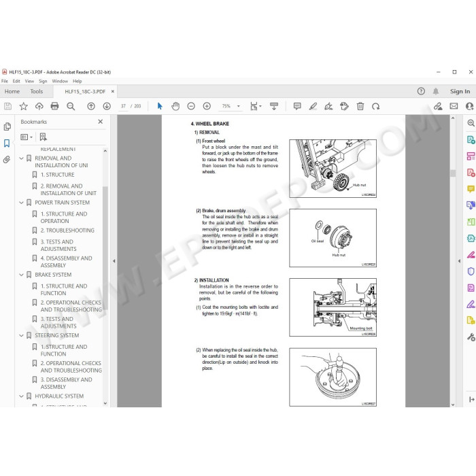Show the page thumbnails panel
476x476 pixels.
coord(7,126)
